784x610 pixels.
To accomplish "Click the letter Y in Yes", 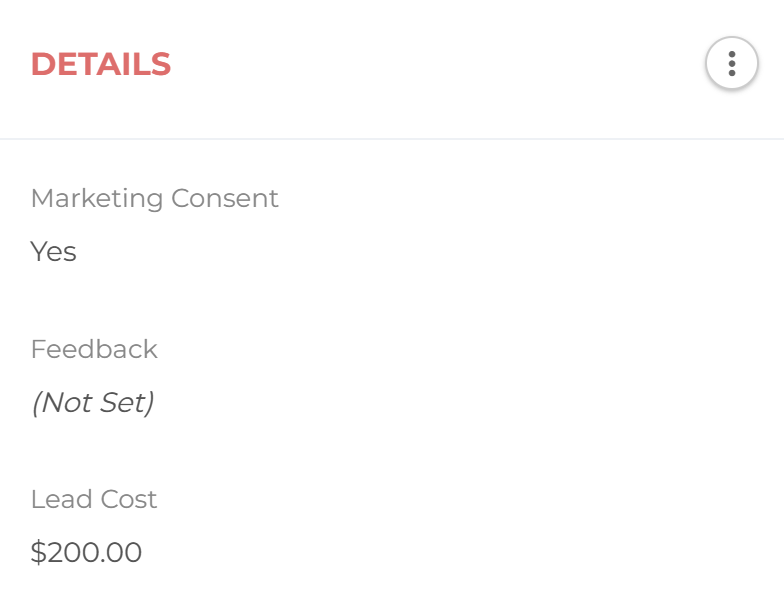I will [x=38, y=251].
